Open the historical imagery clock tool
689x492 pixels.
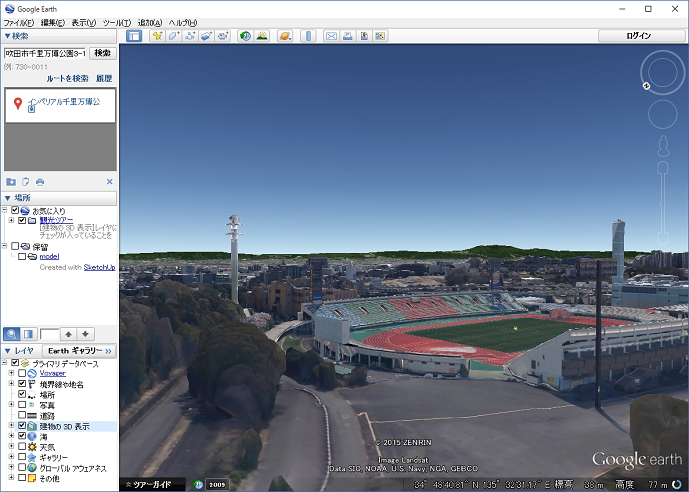245,36
